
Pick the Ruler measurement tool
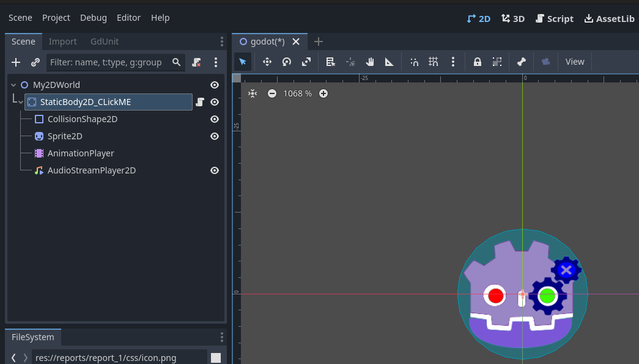point(389,62)
